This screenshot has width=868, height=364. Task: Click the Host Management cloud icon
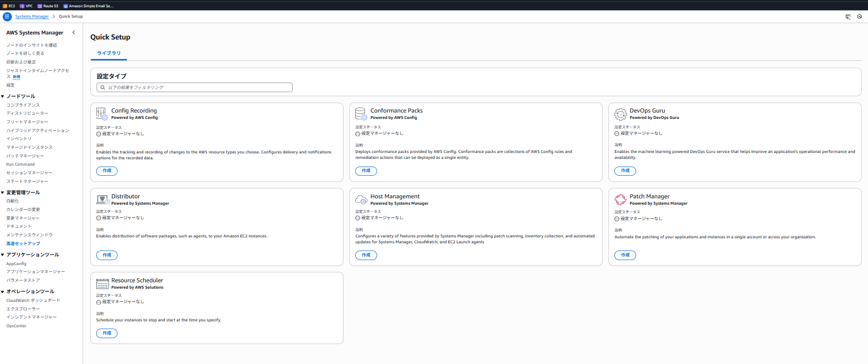(361, 200)
